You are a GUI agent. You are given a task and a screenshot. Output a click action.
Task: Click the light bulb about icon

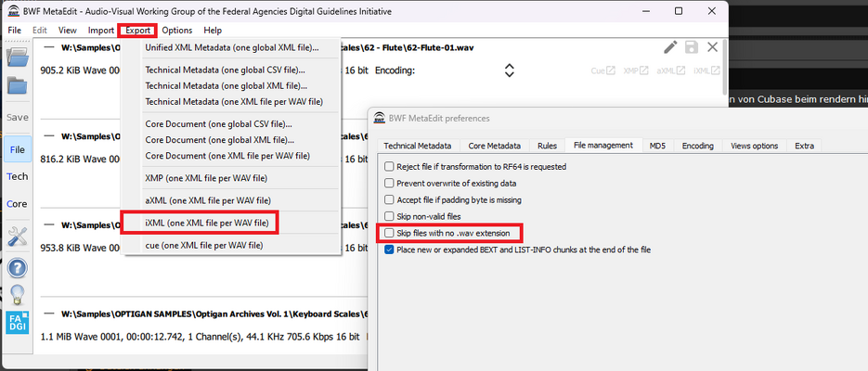17,294
